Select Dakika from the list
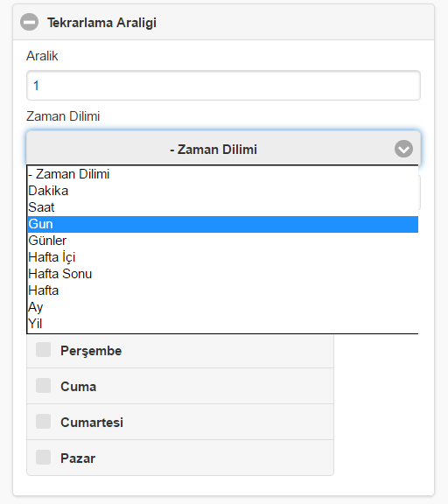Screen dimensions: 448x504 [223, 191]
